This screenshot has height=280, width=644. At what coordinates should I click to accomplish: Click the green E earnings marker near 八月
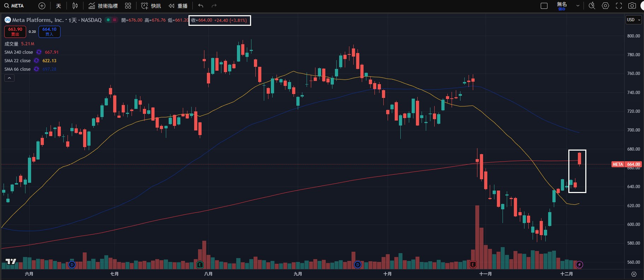point(200,264)
